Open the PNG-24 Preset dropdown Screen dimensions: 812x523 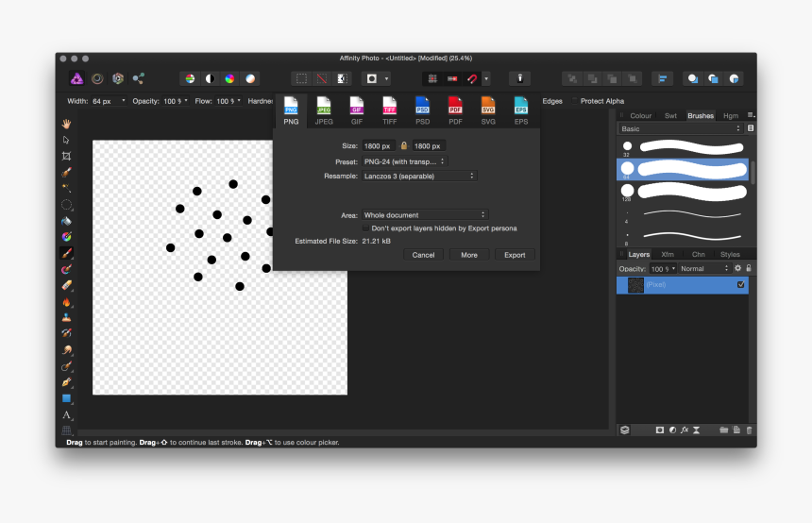click(404, 161)
